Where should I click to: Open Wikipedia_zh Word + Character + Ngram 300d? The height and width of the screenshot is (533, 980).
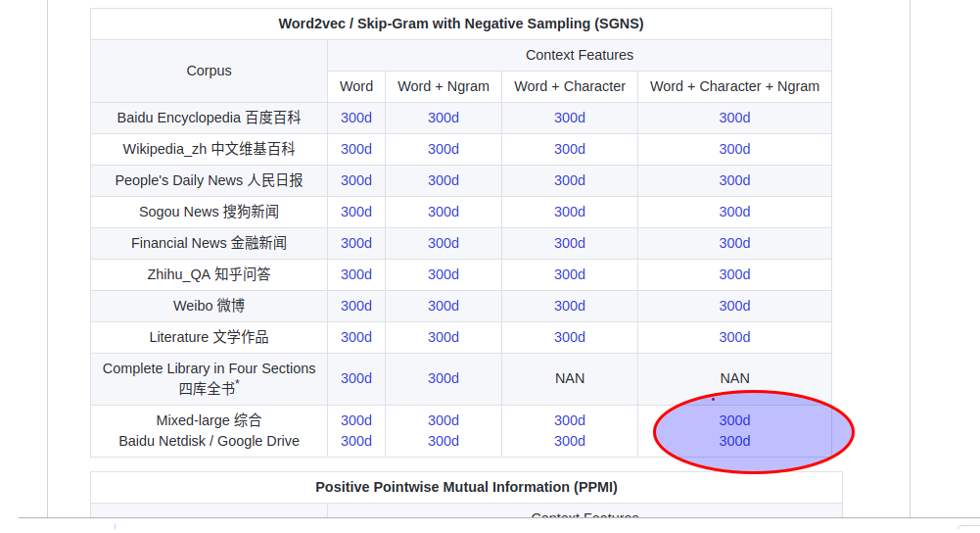point(734,149)
